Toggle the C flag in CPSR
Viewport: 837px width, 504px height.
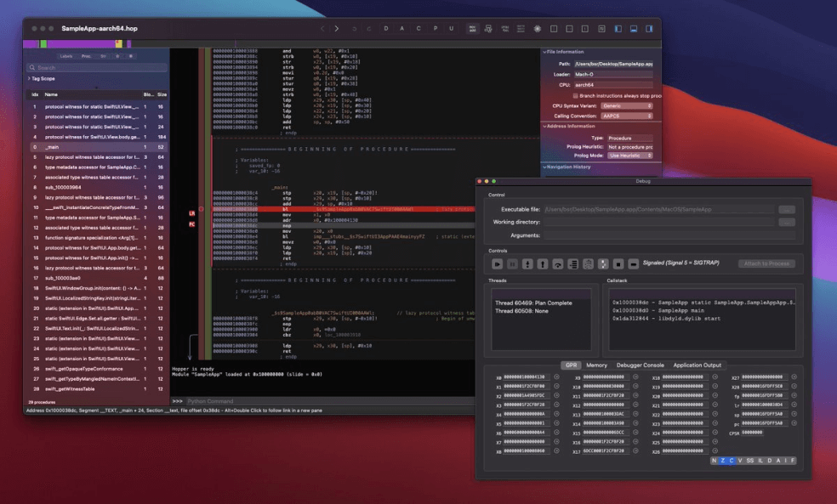point(732,461)
